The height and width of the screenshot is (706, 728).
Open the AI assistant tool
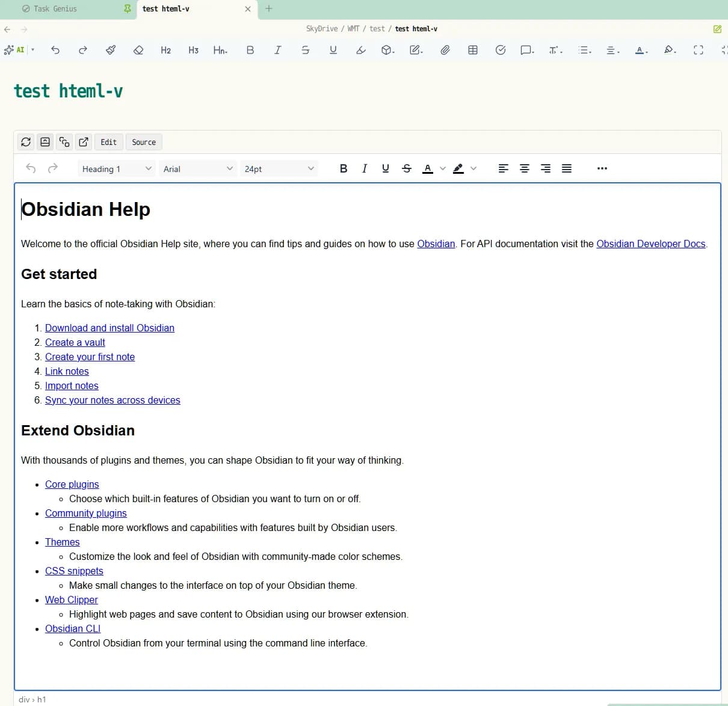(x=14, y=50)
